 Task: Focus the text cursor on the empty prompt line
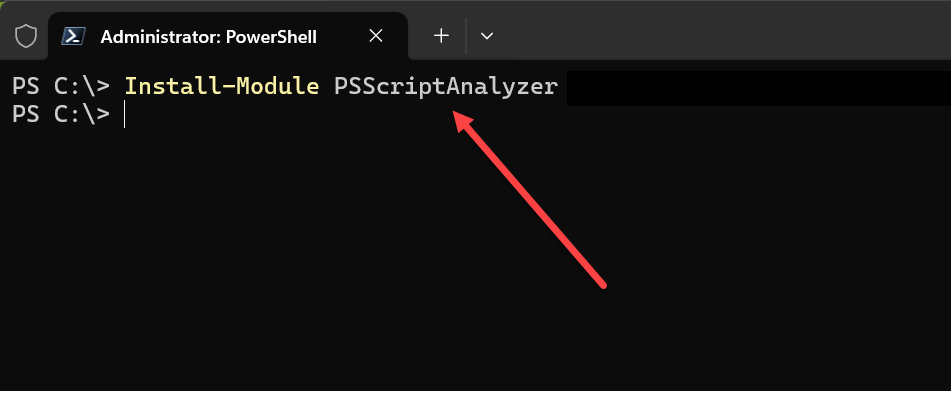pyautogui.click(x=125, y=115)
